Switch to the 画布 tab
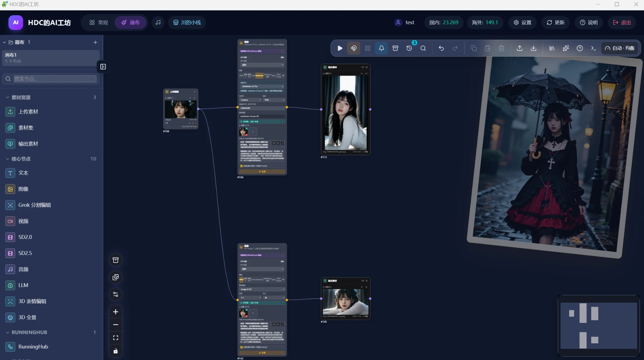This screenshot has height=360, width=644. [x=130, y=23]
